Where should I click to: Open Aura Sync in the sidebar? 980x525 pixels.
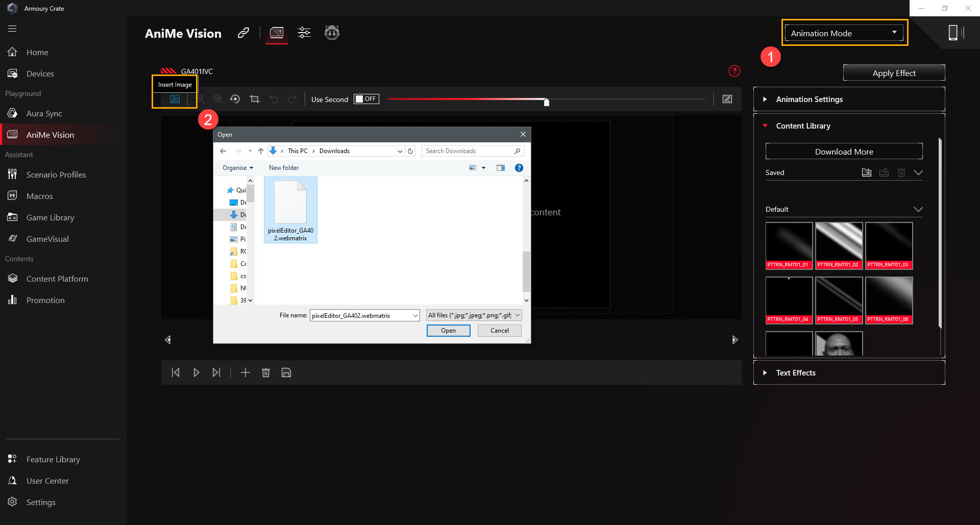[x=44, y=114]
